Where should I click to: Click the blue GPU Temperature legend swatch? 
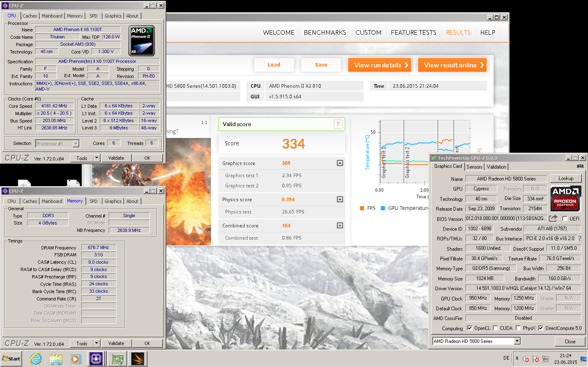383,208
